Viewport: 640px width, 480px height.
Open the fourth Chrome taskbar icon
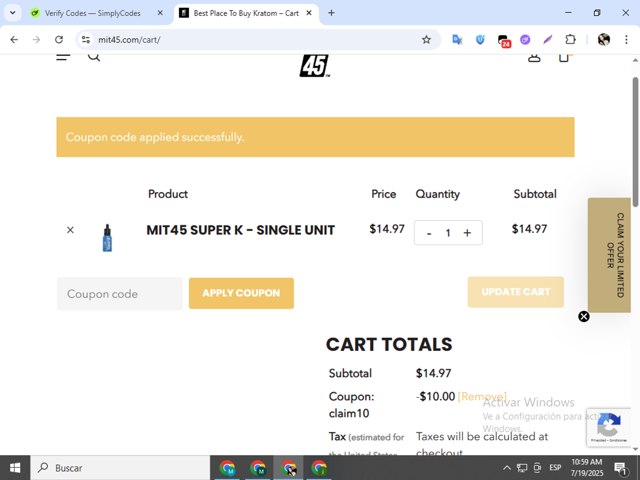coord(319,468)
